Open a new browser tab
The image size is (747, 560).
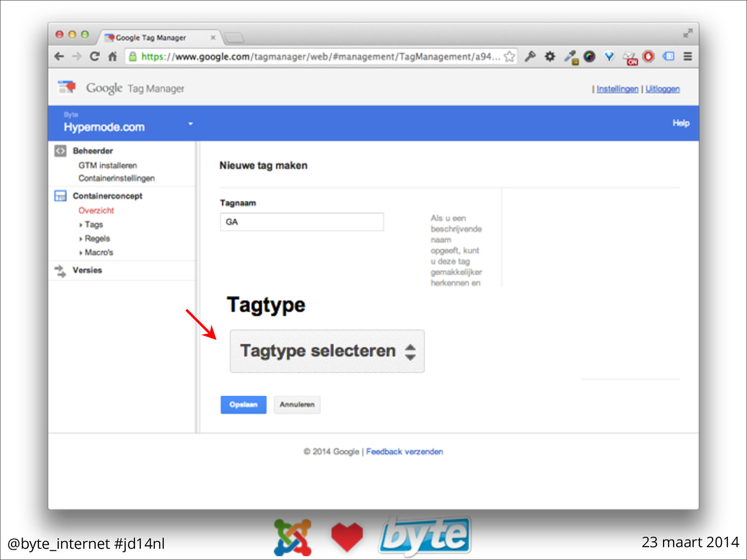click(234, 37)
